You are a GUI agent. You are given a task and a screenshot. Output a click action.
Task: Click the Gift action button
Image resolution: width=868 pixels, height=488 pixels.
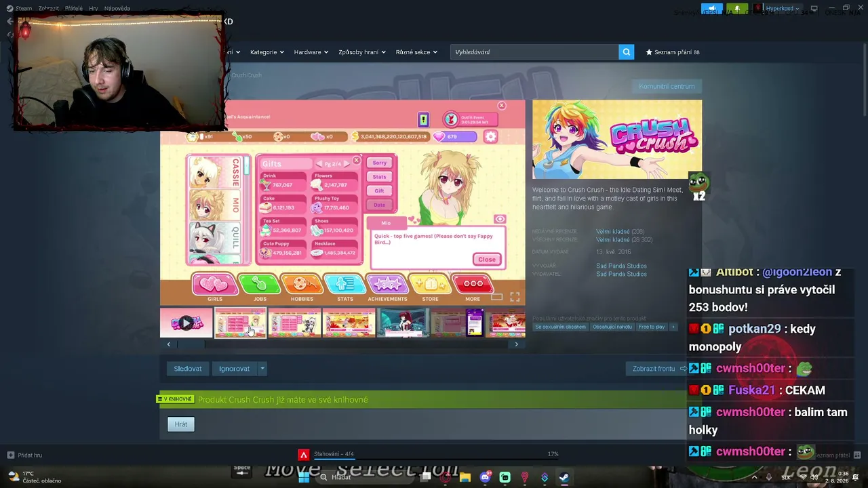[x=379, y=190]
